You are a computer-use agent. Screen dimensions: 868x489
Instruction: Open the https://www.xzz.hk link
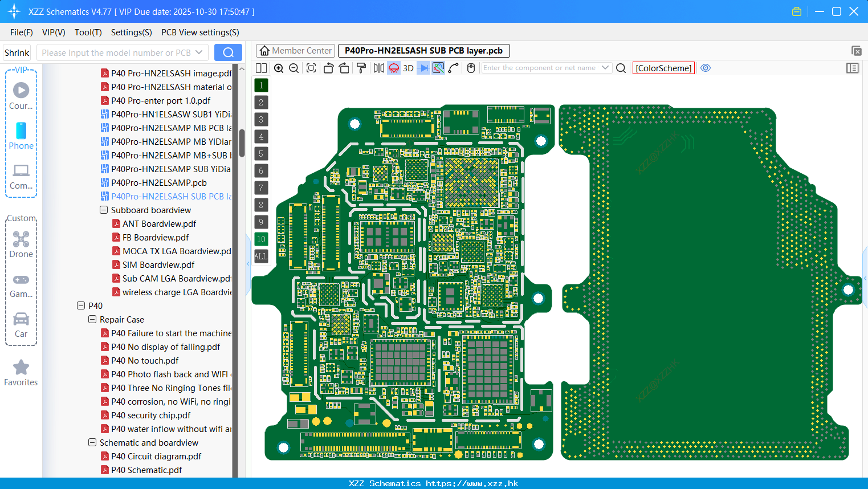[472, 483]
